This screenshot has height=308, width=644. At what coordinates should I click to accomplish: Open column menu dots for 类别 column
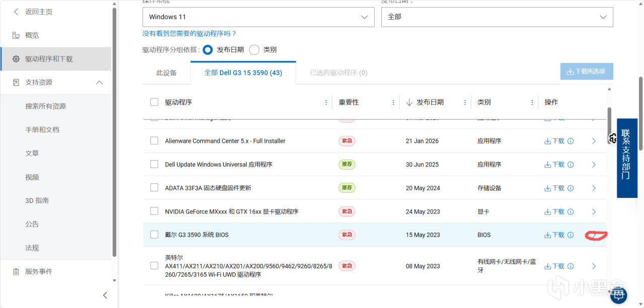click(x=532, y=102)
